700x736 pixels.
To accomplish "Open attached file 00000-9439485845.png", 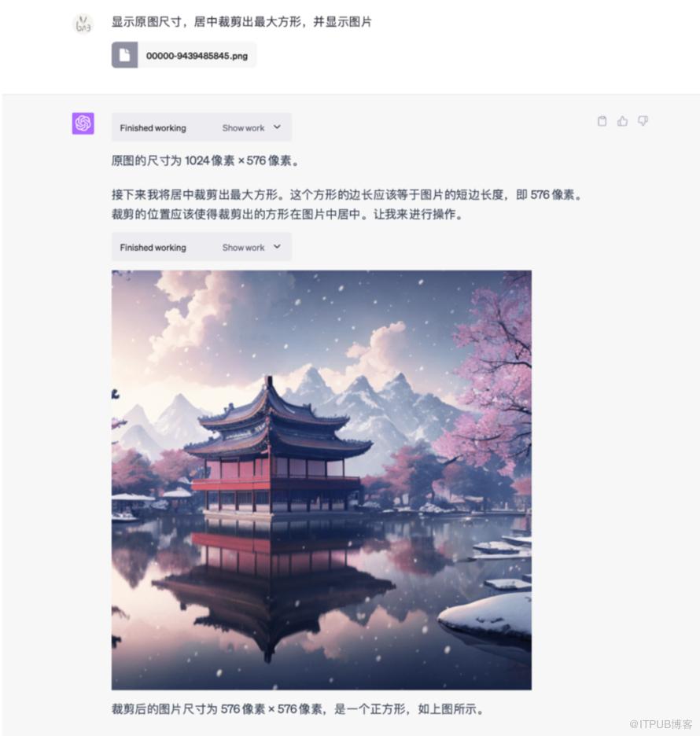I will [x=184, y=55].
